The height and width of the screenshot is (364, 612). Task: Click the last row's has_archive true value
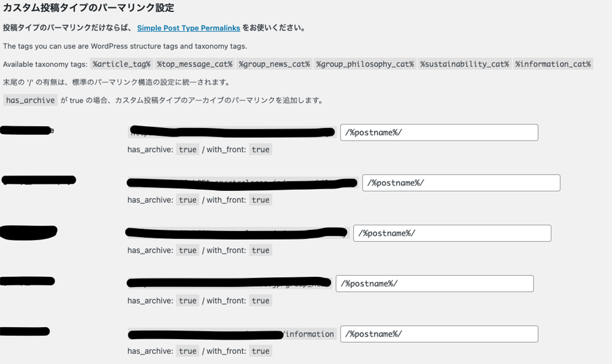(188, 351)
